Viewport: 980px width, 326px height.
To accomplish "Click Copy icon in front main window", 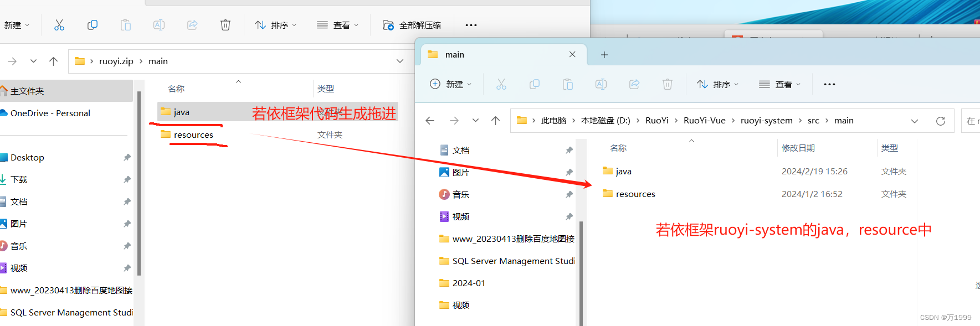I will click(535, 84).
